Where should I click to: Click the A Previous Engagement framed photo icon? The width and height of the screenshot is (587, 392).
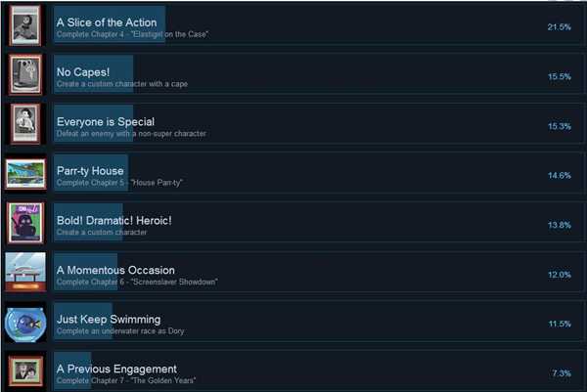(25, 371)
